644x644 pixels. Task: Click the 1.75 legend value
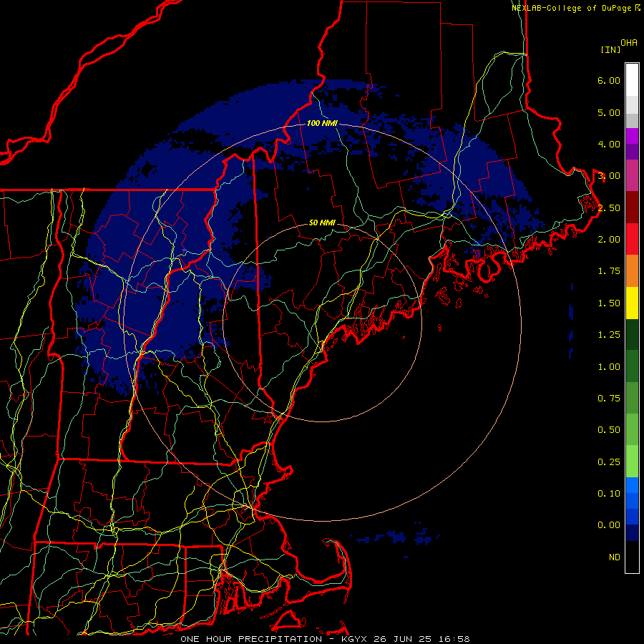609,271
